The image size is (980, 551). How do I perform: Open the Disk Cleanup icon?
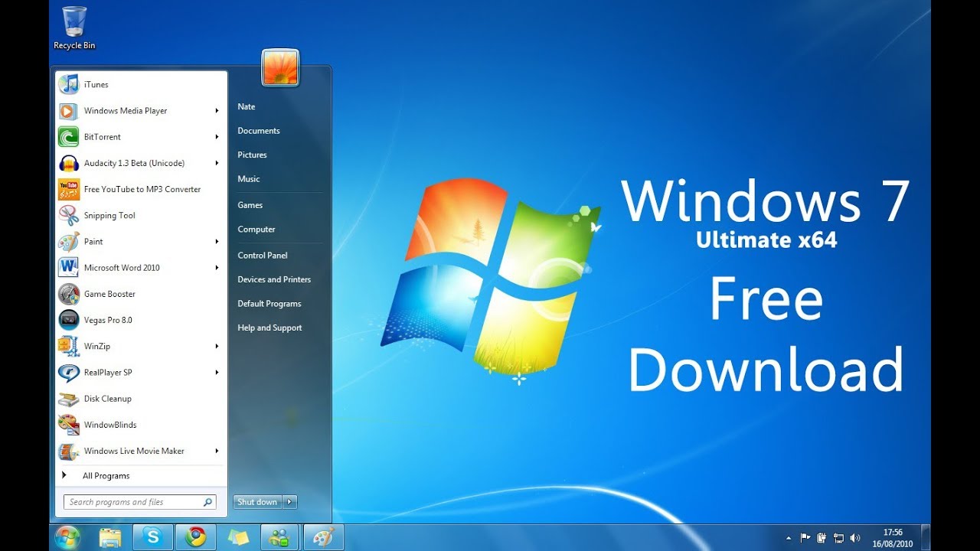click(69, 399)
